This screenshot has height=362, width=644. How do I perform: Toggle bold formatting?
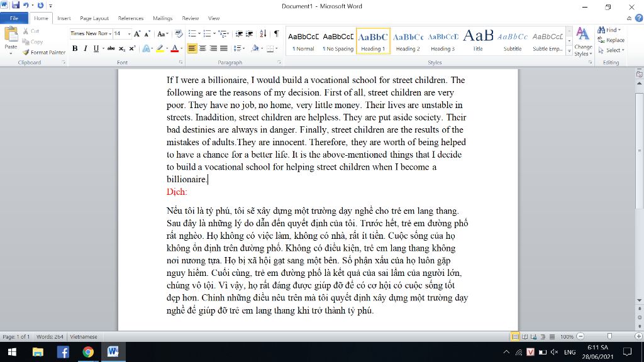click(x=75, y=48)
